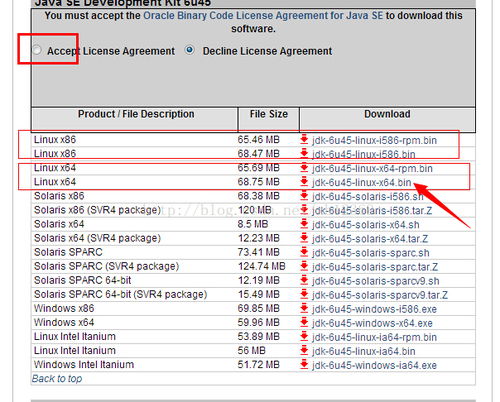Click download arrow icon for jdk-6u45-windows-x64.exe

point(304,322)
